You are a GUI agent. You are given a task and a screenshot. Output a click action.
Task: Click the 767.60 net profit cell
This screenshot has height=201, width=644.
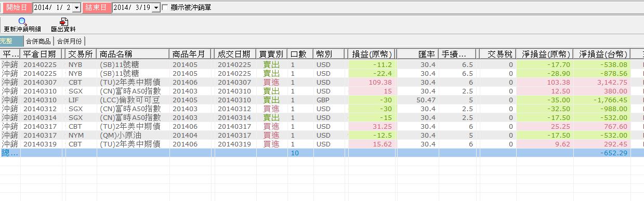pyautogui.click(x=602, y=126)
